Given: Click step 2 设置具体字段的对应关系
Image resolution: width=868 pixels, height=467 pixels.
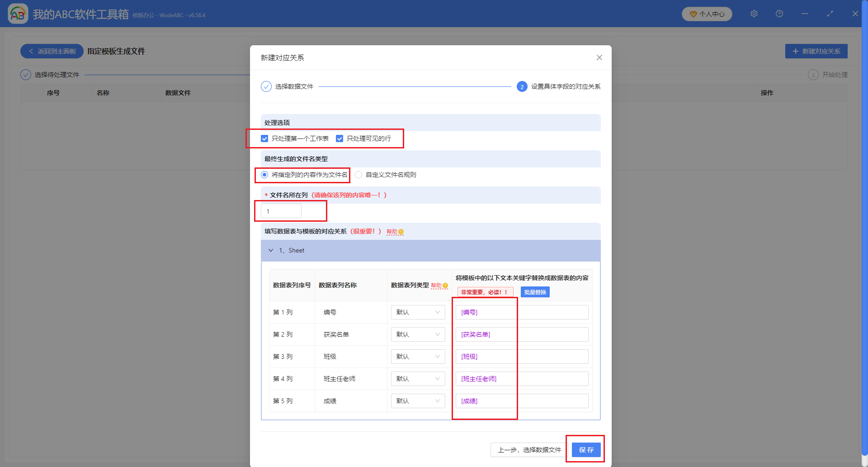Looking at the screenshot, I should click(522, 86).
